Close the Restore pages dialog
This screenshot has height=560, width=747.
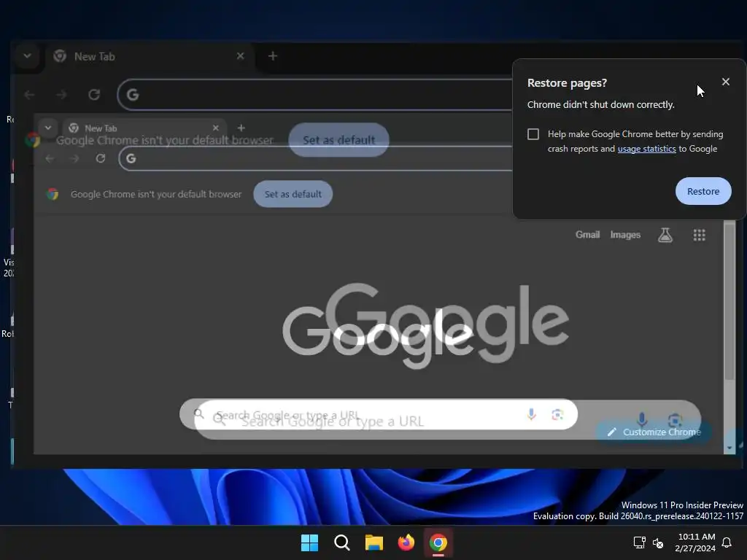pos(725,82)
